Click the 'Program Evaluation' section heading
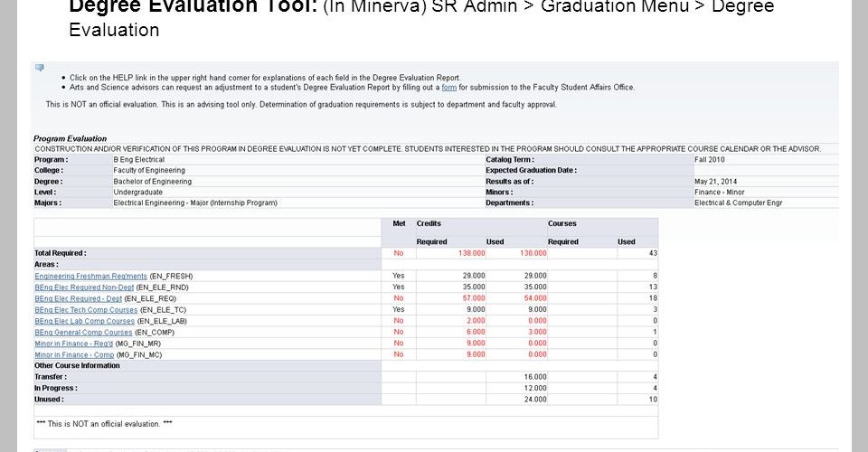 70,138
